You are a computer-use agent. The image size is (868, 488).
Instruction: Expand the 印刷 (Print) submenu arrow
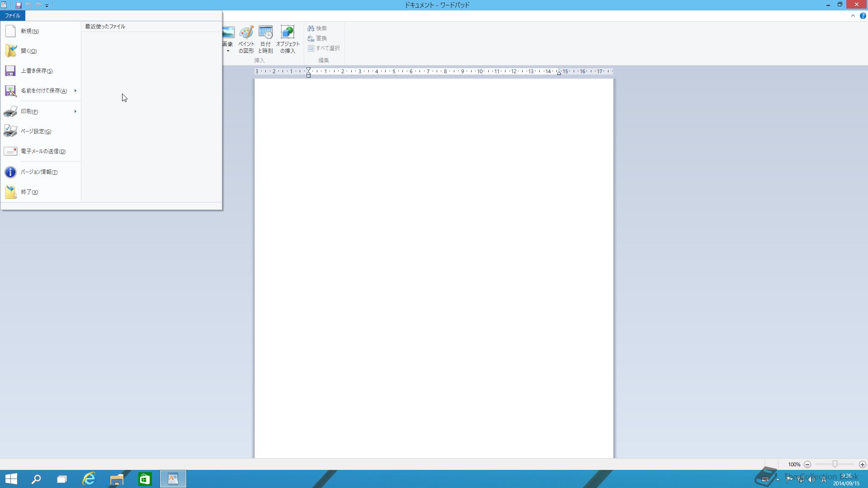[75, 111]
